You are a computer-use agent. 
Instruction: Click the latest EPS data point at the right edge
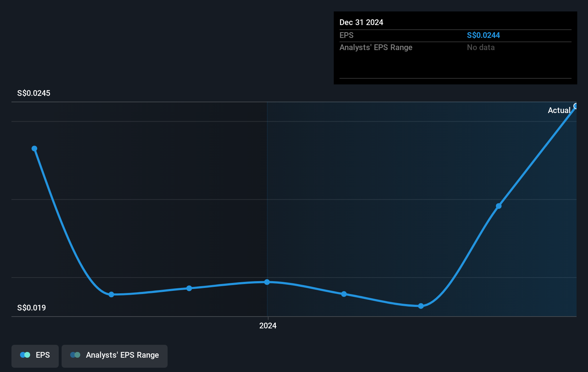click(576, 106)
